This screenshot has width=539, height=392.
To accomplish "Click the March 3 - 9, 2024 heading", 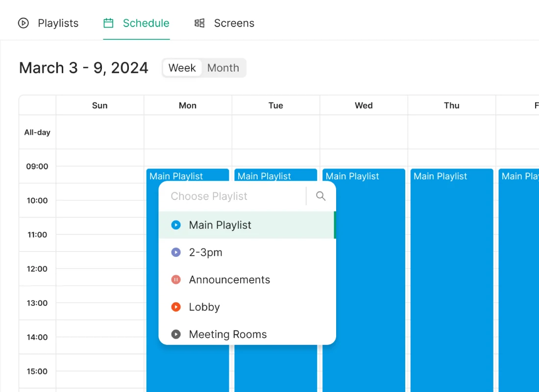I will point(83,68).
